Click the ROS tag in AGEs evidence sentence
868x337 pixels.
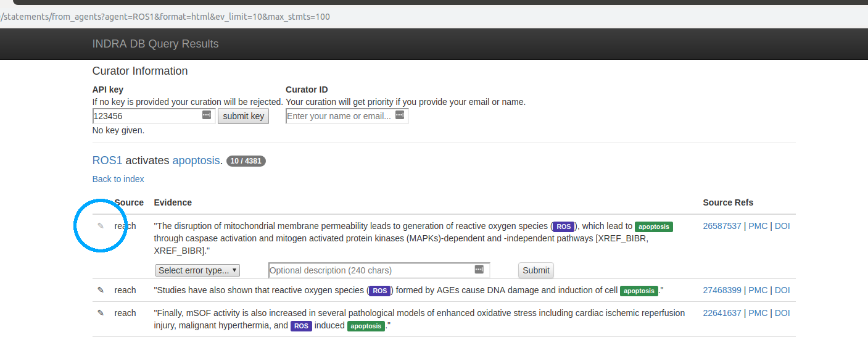pyautogui.click(x=380, y=291)
